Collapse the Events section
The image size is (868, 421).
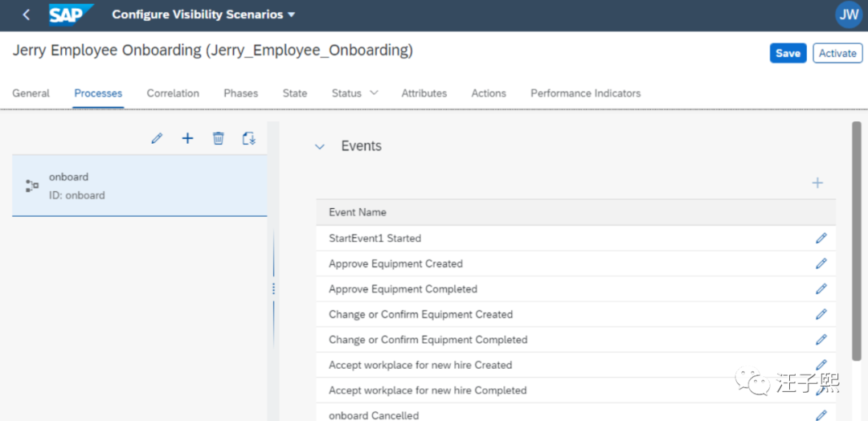pos(320,147)
